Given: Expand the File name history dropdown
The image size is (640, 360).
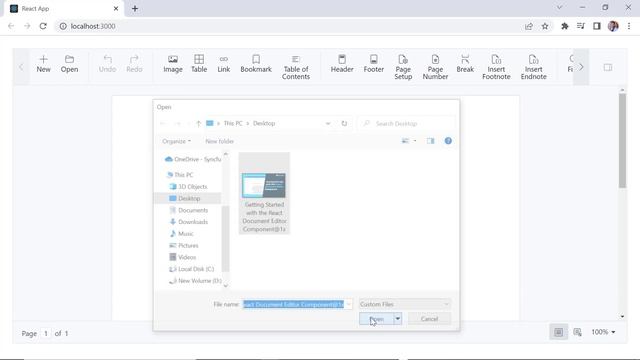Looking at the screenshot, I should (x=349, y=304).
